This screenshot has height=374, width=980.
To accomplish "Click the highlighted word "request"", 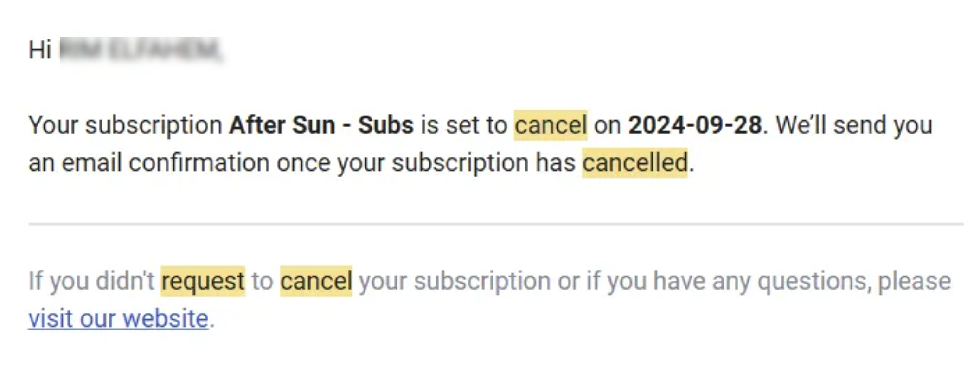I will coord(203,281).
